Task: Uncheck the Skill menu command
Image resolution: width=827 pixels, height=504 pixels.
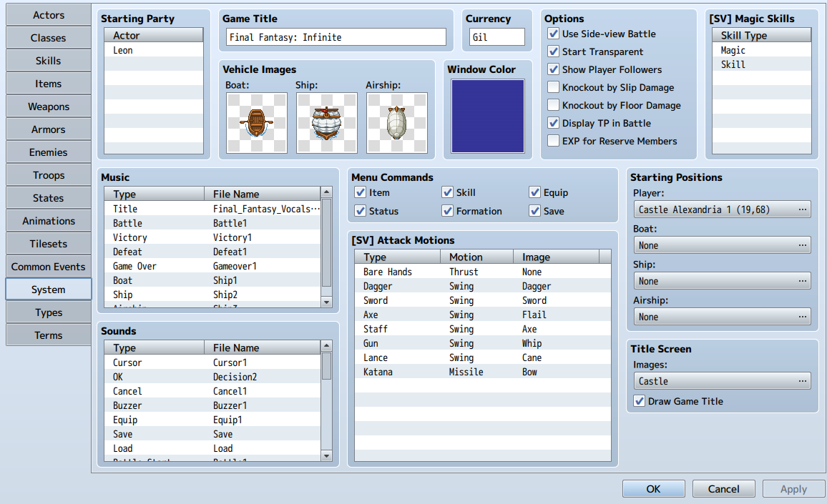Action: click(448, 192)
